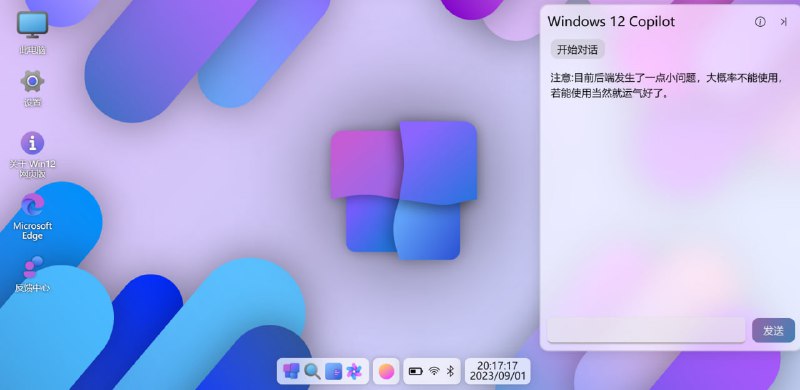The width and height of the screenshot is (800, 390).
Task: Click the 注意:目前后端 notice text
Action: (x=666, y=86)
